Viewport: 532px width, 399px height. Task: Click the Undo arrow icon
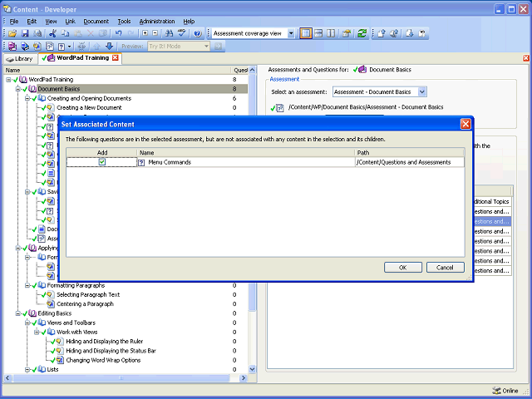118,33
